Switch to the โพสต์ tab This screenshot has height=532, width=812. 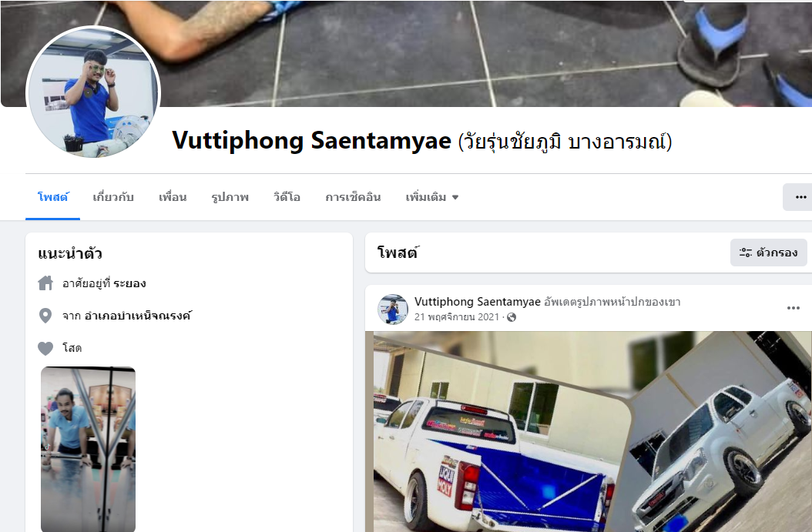click(x=53, y=197)
